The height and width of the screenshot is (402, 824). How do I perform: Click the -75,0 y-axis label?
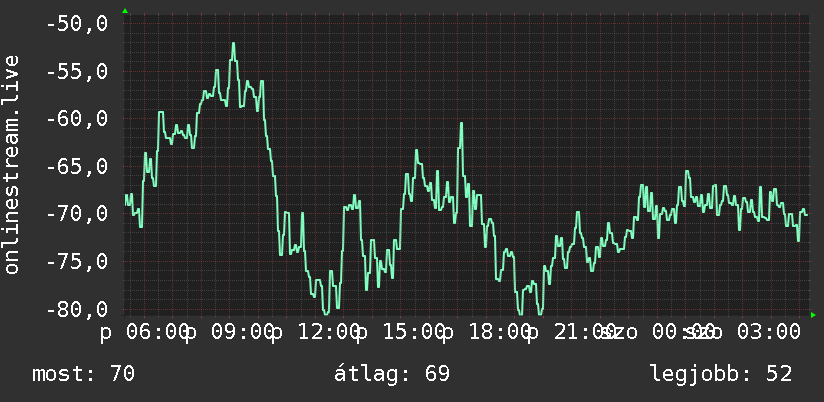point(77,262)
